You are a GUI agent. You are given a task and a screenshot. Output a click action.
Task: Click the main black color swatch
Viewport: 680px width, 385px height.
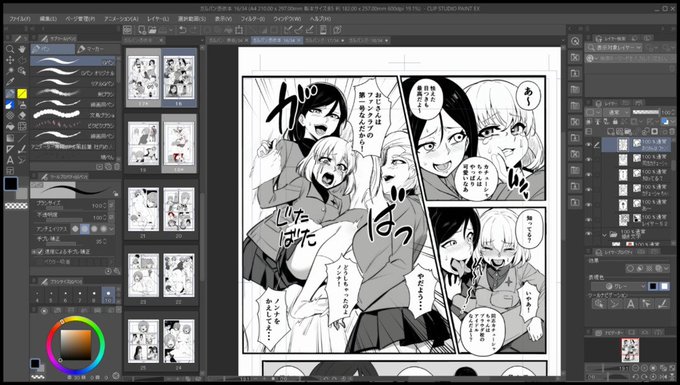(11, 184)
